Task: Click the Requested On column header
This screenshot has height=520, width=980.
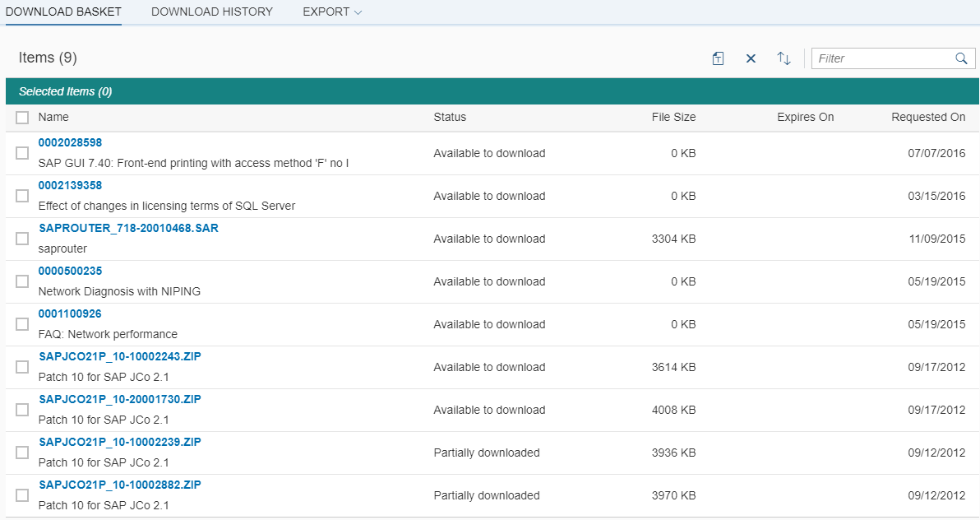Action: click(x=928, y=117)
